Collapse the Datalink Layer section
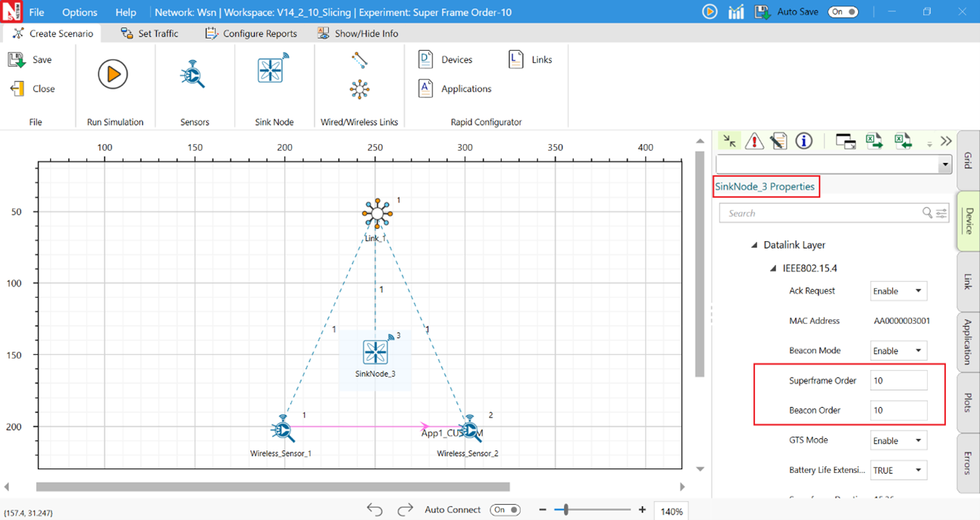 [x=754, y=245]
